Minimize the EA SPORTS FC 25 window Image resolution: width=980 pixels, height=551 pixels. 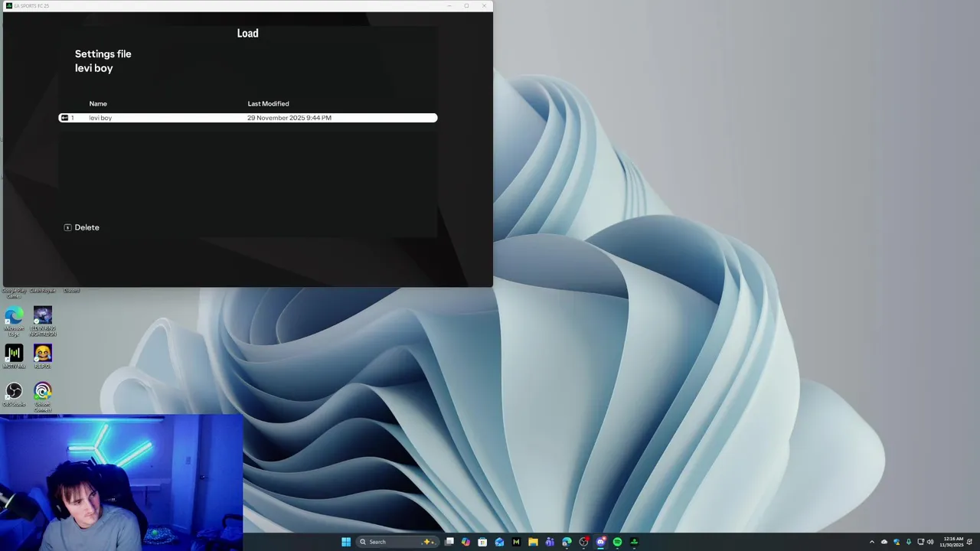pos(449,5)
